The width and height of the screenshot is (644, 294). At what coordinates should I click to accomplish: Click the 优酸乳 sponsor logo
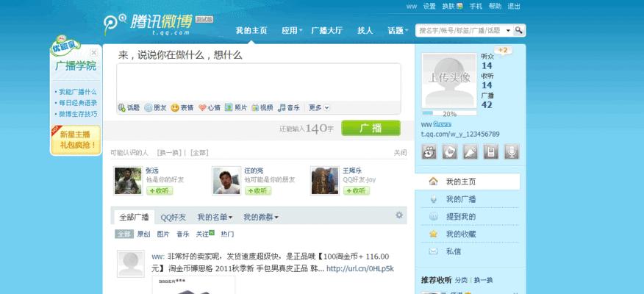[65, 46]
